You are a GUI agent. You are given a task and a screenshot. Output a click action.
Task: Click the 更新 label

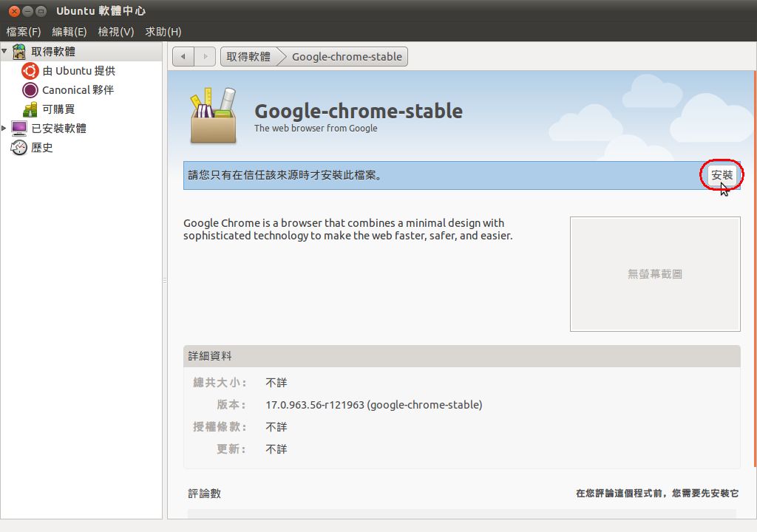click(x=231, y=449)
